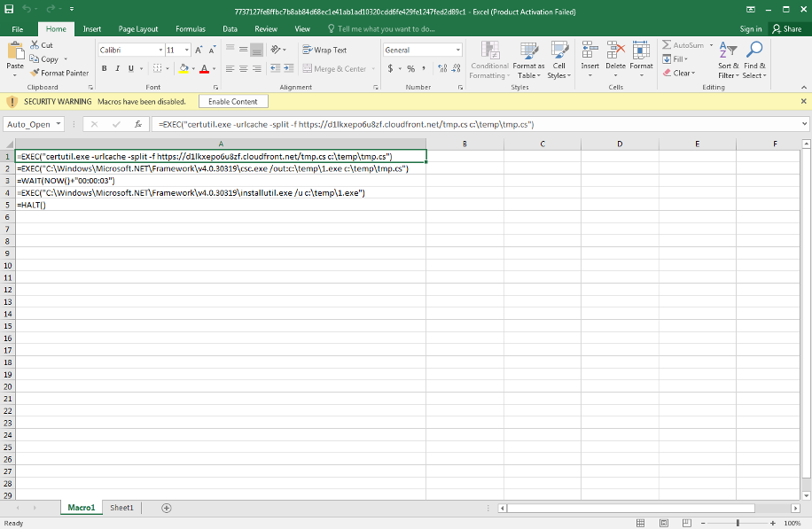Click the Share button
Screen dimensions: 812x529
786,29
